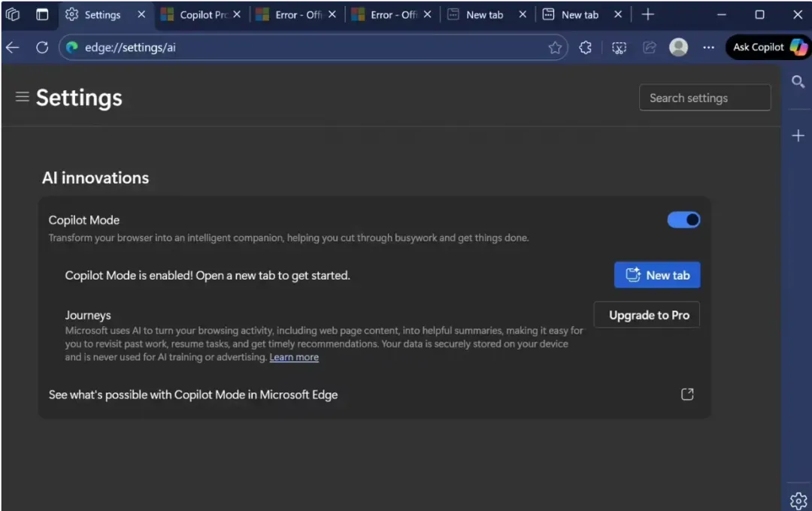This screenshot has height=511, width=812.
Task: Refresh the page with the reload icon
Action: tap(42, 47)
